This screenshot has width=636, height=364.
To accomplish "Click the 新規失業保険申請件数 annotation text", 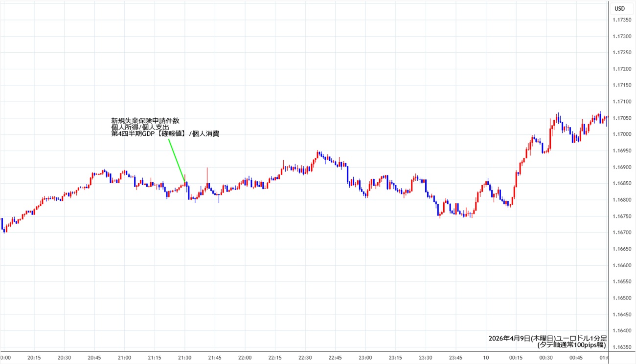I will (148, 121).
